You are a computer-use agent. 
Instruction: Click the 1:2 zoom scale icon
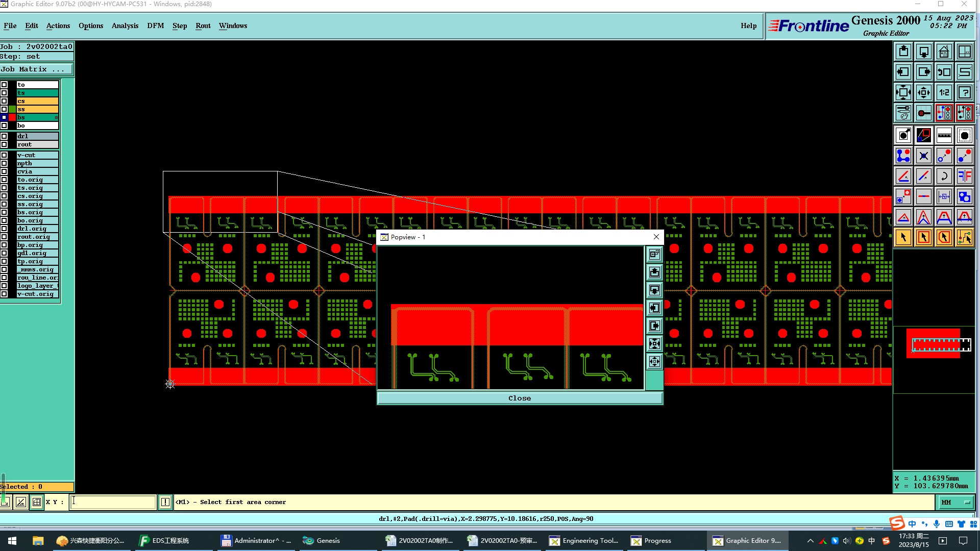[944, 92]
